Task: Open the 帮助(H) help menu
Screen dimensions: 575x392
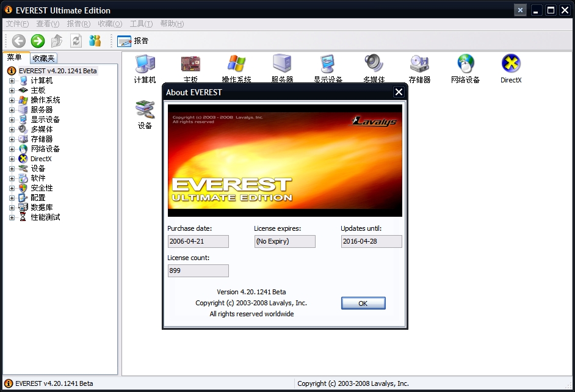Action: coord(172,24)
